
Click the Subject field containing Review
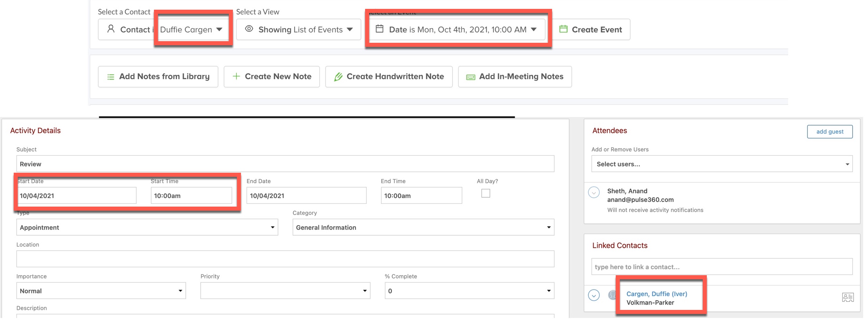click(x=285, y=164)
